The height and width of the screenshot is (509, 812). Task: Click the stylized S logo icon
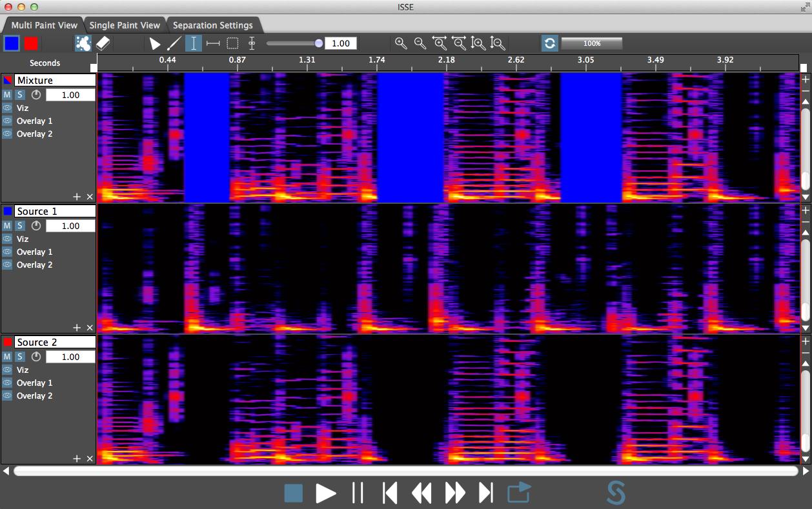pyautogui.click(x=616, y=494)
